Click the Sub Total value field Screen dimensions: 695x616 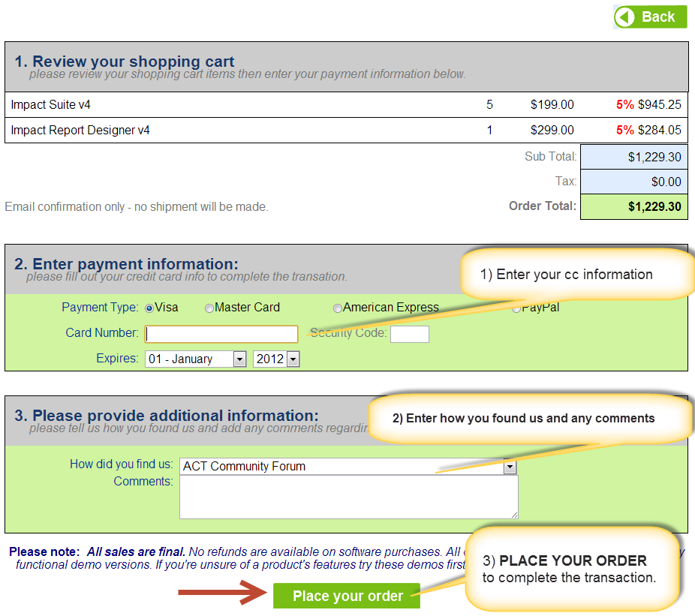[633, 158]
